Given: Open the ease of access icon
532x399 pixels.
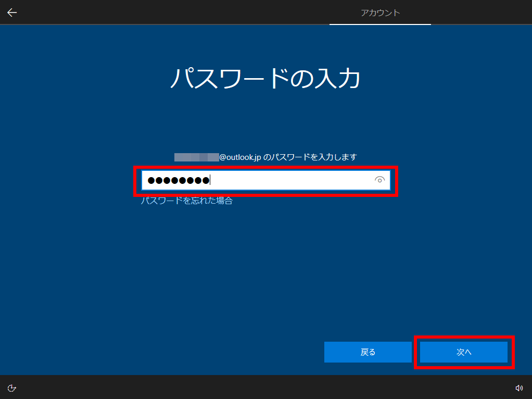Looking at the screenshot, I should (12, 388).
